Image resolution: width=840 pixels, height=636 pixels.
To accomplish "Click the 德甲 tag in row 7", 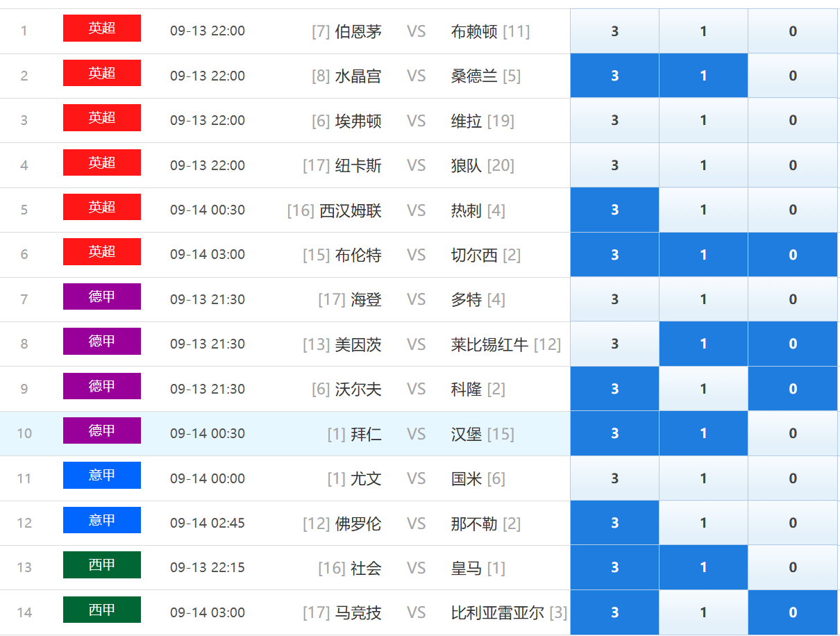I will tap(102, 296).
